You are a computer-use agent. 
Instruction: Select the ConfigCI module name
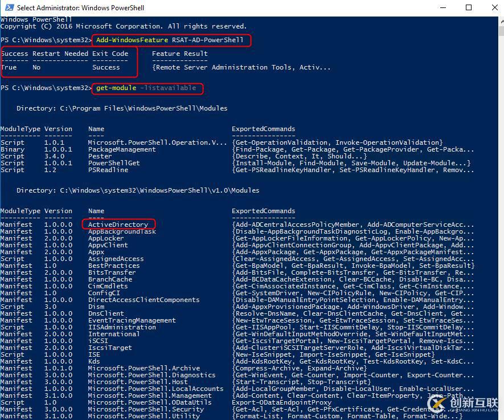[104, 293]
